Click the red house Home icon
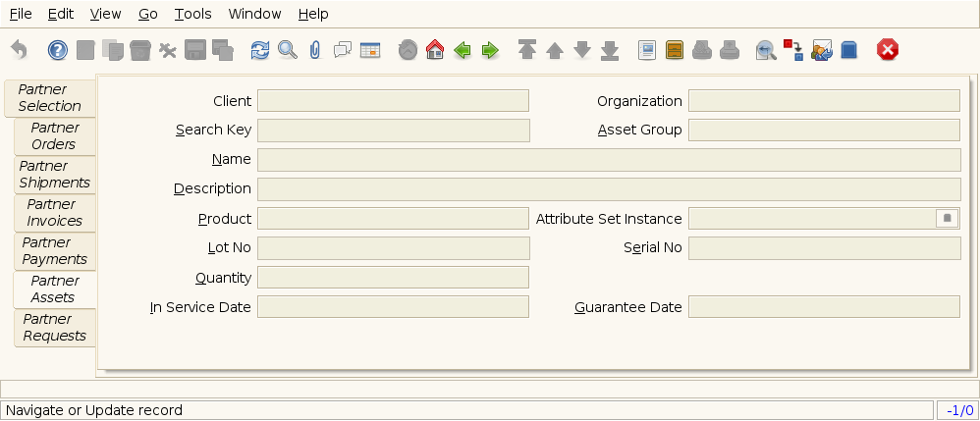This screenshot has height=421, width=980. click(435, 50)
